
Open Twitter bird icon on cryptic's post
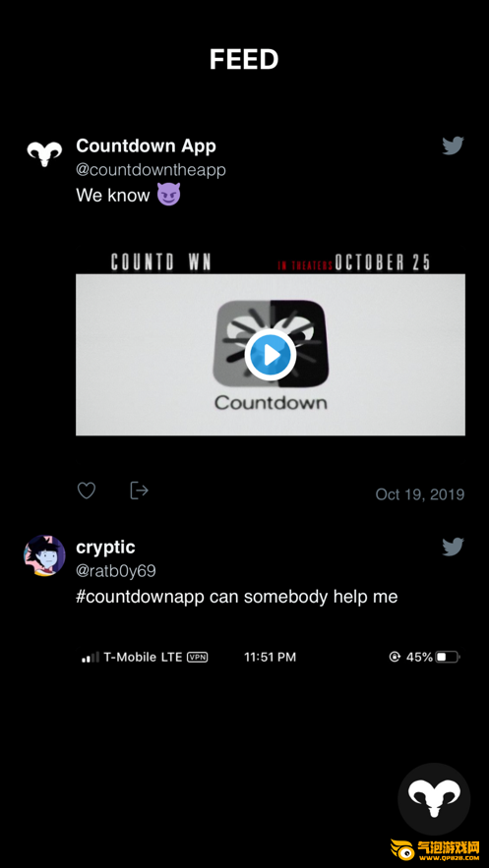(x=453, y=547)
